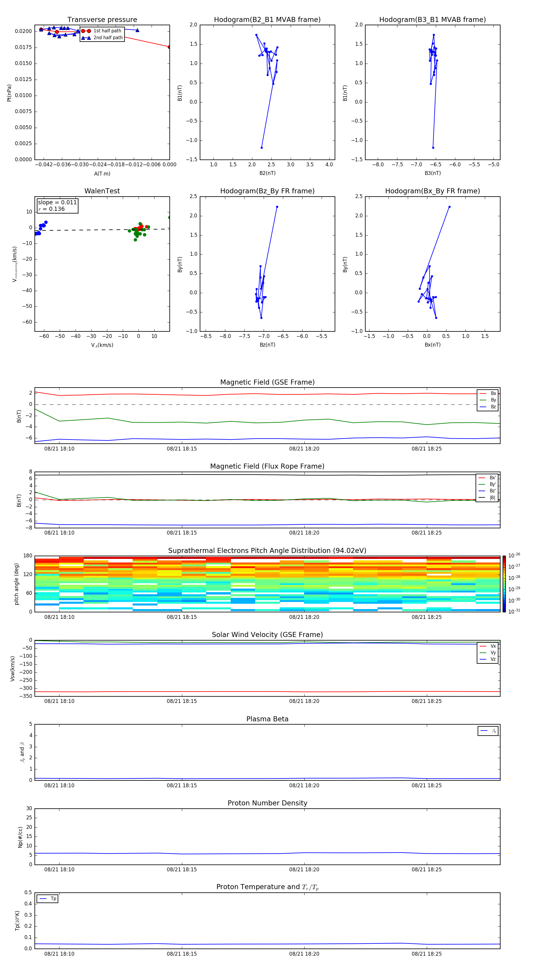
Task: Click the '|B|' entry in Flux Rope legend
Action: 487,498
